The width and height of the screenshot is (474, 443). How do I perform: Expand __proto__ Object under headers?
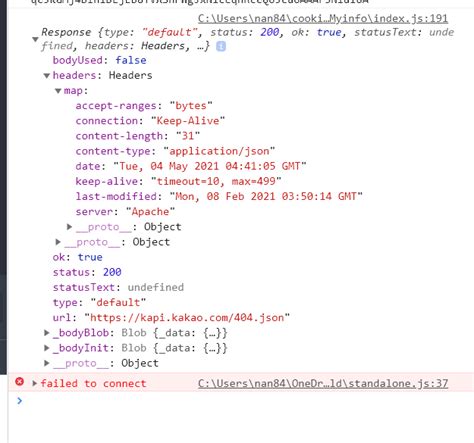click(58, 242)
